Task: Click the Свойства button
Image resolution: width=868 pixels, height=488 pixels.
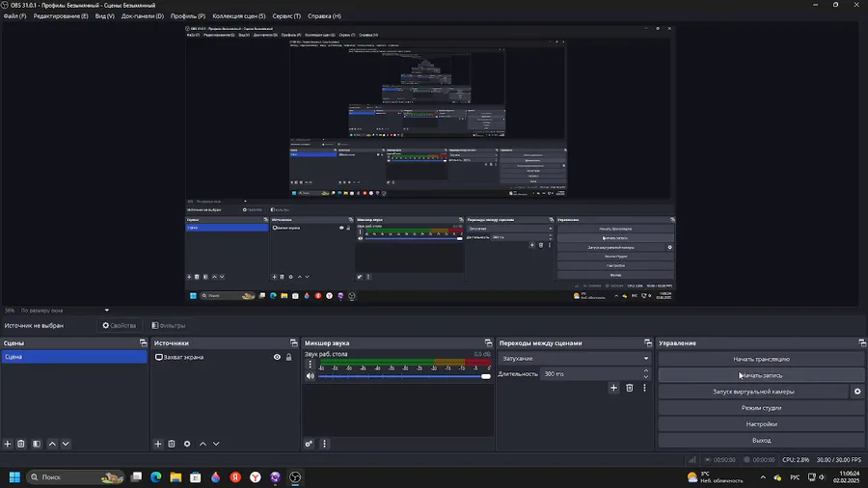Action: [x=119, y=325]
